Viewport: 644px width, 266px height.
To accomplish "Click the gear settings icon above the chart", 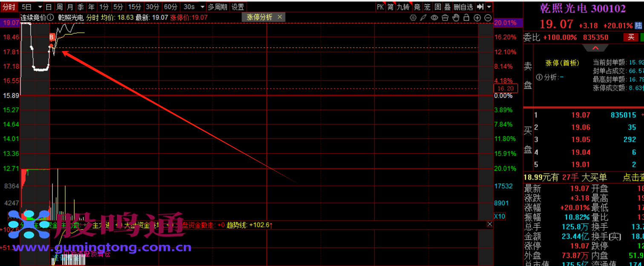I will [x=413, y=18].
